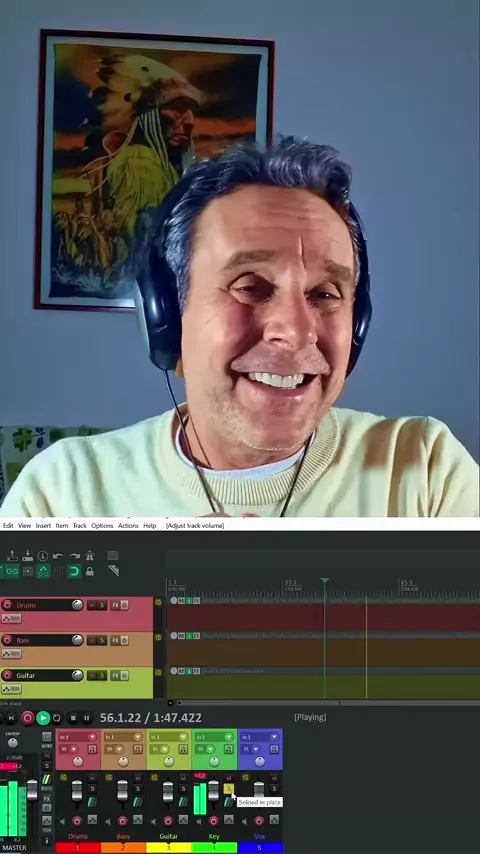This screenshot has width=480, height=854.
Task: Open the 'In 1' input dropdown on the Vox mixer strip
Action: pyautogui.click(x=260, y=737)
